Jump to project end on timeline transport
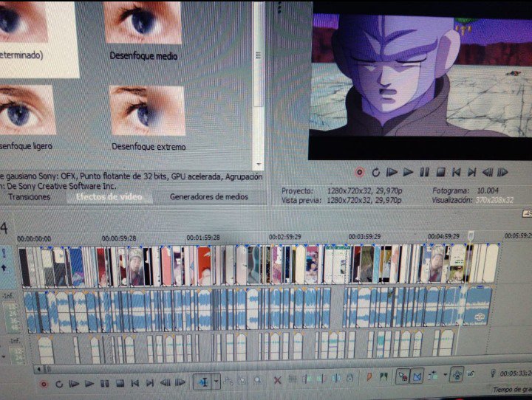The height and width of the screenshot is (400, 532). click(x=149, y=383)
